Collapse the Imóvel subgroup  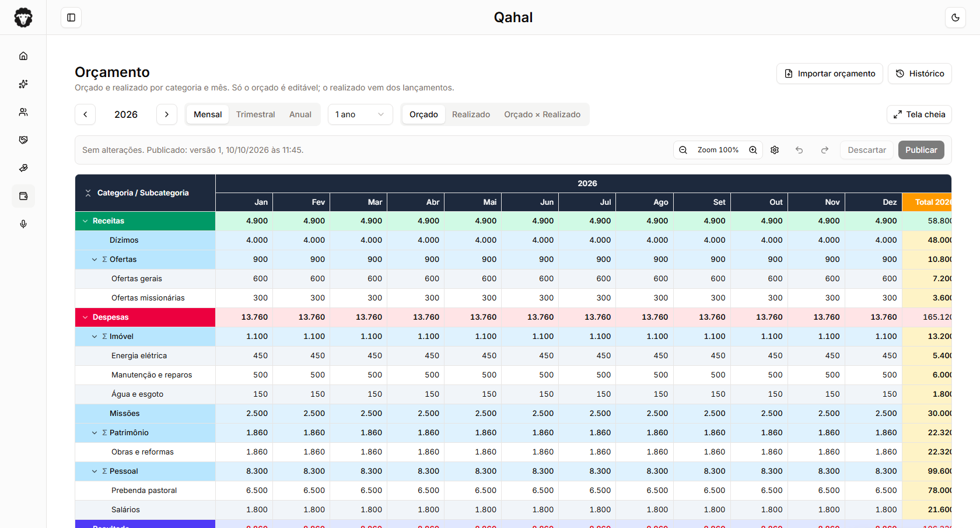click(94, 337)
